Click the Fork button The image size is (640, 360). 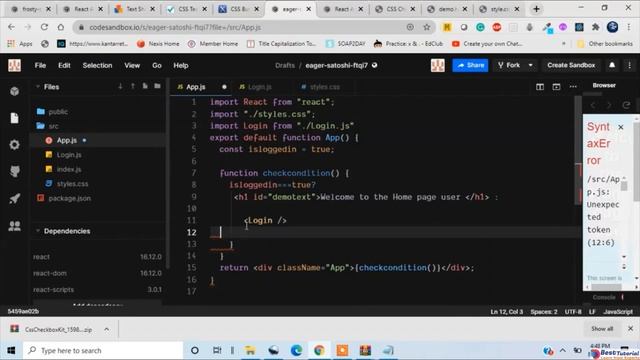pos(509,65)
